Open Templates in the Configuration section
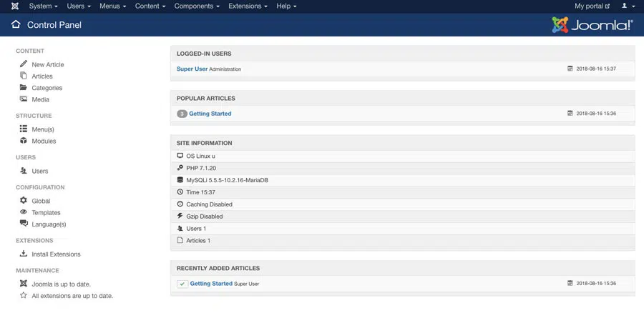 [47, 212]
